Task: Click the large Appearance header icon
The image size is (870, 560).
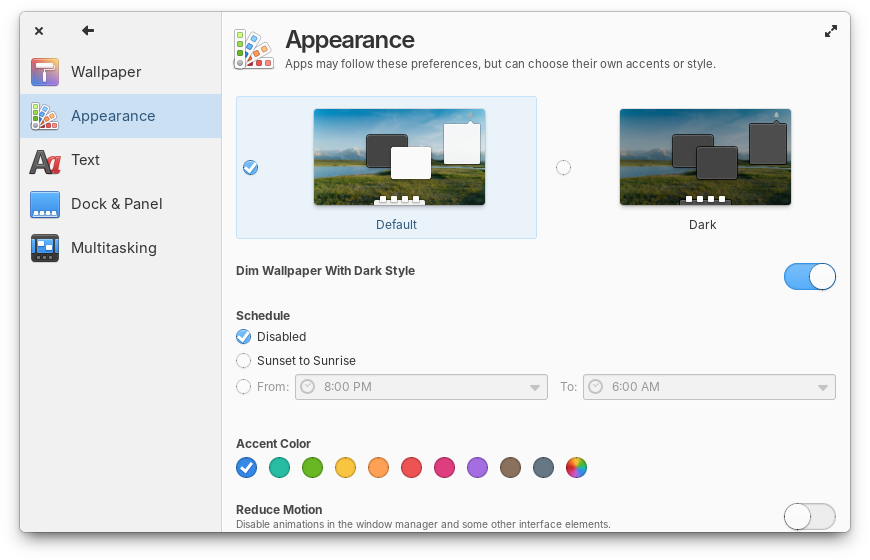Action: 254,49
